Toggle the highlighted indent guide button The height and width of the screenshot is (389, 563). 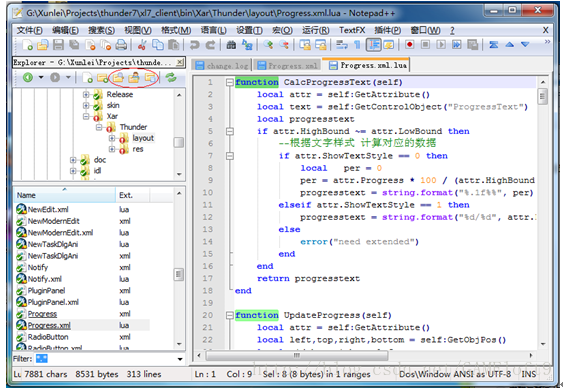pos(373,45)
